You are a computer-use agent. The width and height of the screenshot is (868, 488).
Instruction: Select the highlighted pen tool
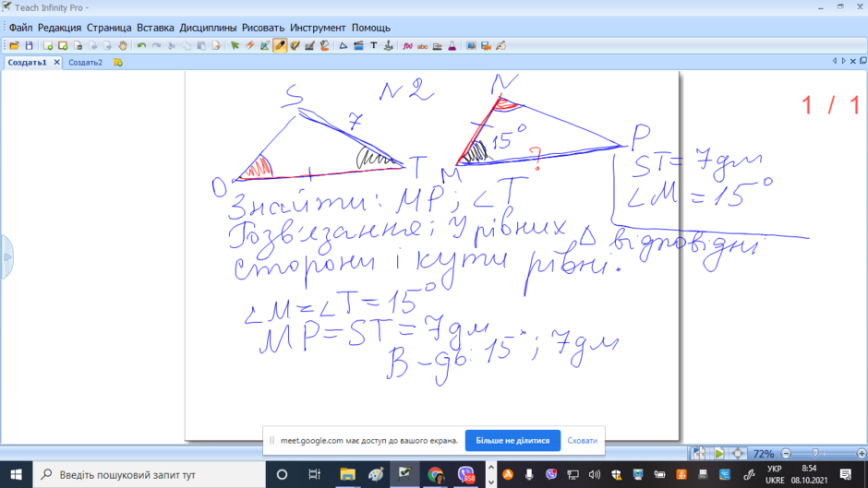click(280, 46)
